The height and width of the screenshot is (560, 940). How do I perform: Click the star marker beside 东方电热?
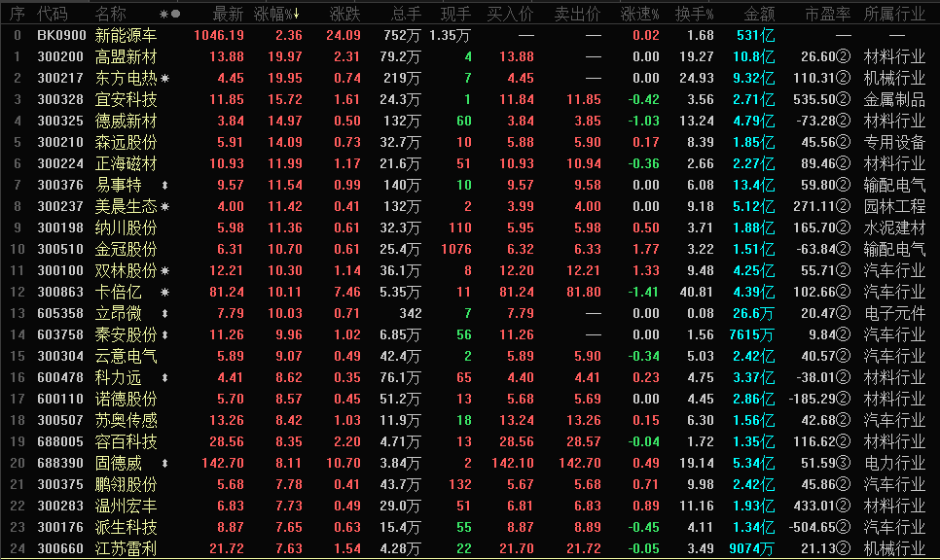coord(164,79)
